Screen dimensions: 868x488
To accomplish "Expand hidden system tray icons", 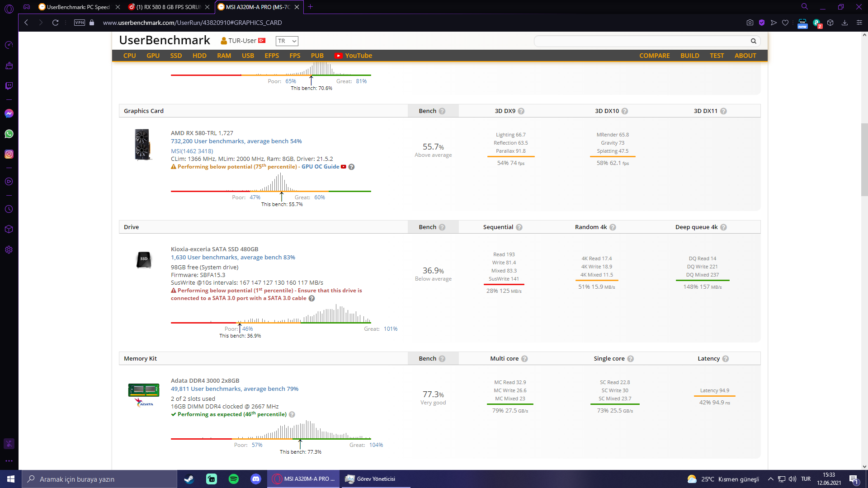I will click(x=770, y=479).
